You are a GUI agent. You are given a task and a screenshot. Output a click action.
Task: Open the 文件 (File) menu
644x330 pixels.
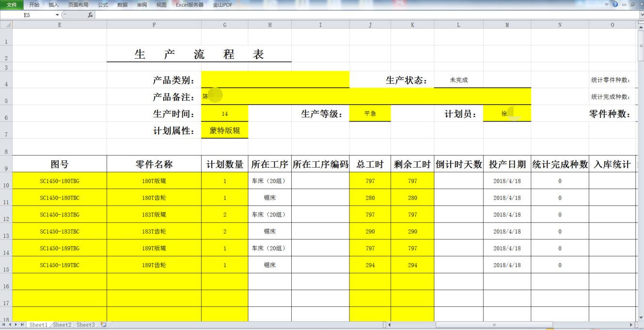11,4
